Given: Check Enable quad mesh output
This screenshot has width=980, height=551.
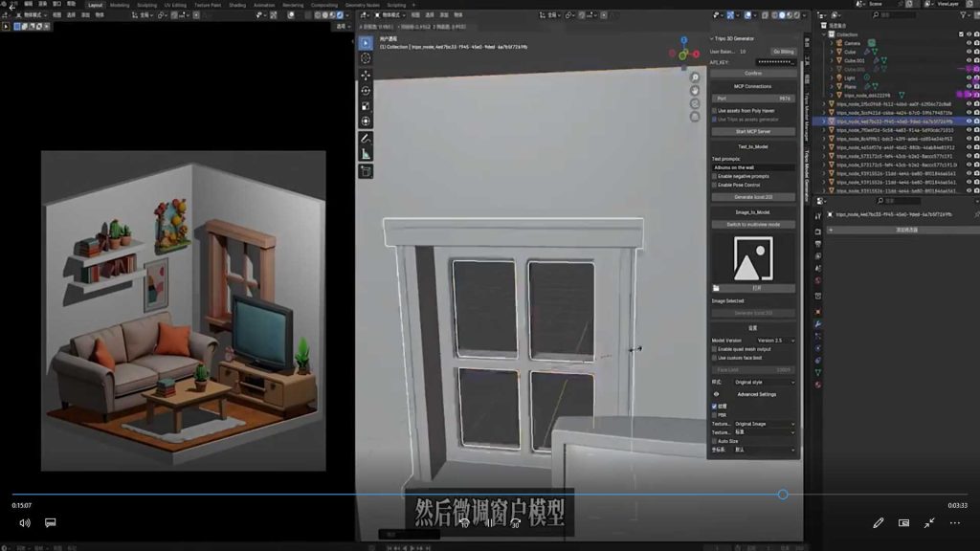Looking at the screenshot, I should click(x=714, y=349).
